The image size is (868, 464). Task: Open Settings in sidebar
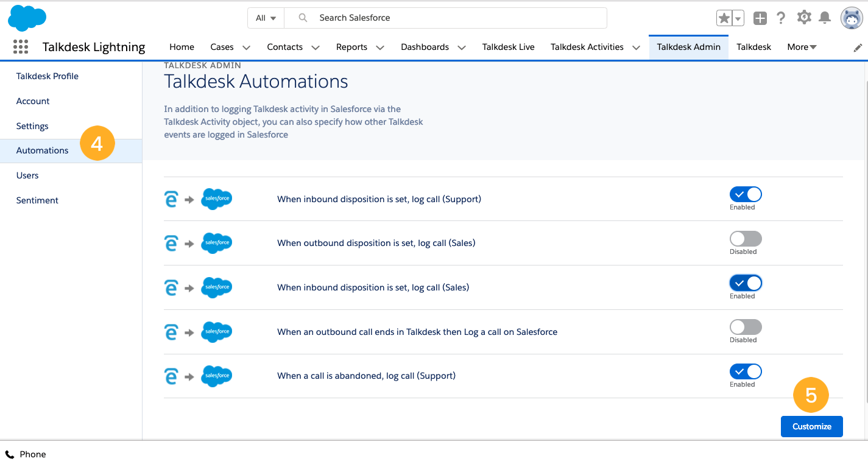[32, 126]
